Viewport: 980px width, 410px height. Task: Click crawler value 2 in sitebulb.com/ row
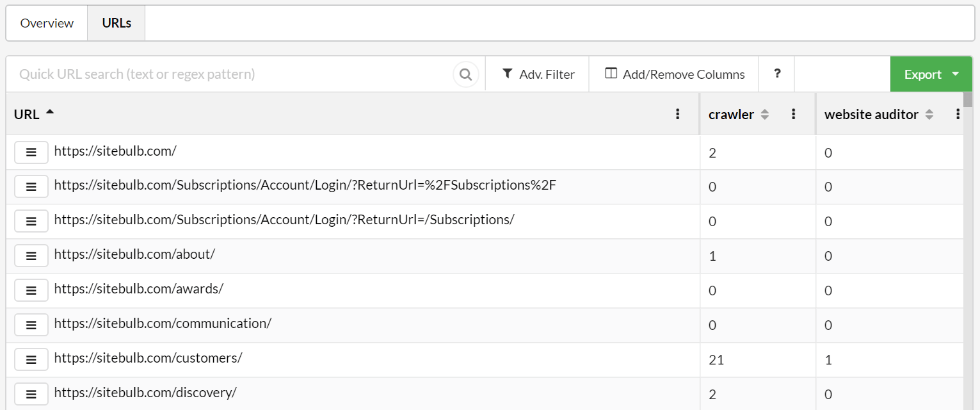click(x=712, y=153)
